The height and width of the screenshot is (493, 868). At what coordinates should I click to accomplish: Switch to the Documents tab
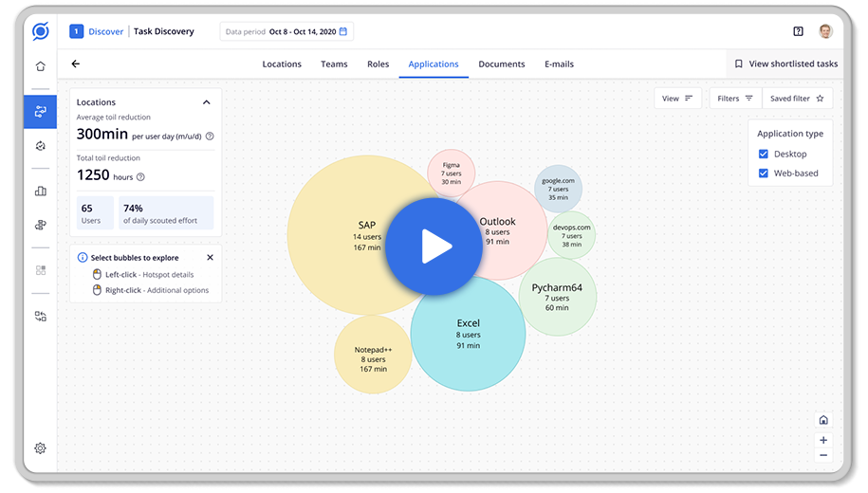pos(502,64)
